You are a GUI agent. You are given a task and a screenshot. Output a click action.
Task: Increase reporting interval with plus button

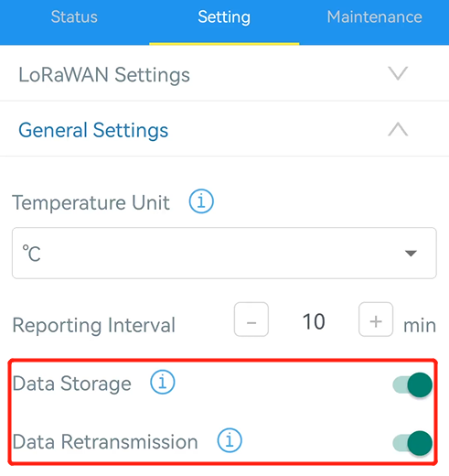point(376,319)
